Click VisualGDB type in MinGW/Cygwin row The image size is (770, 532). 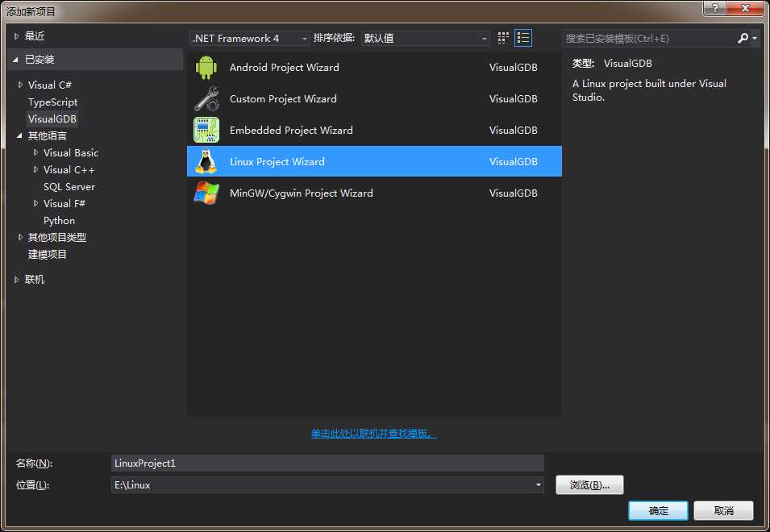(x=513, y=193)
